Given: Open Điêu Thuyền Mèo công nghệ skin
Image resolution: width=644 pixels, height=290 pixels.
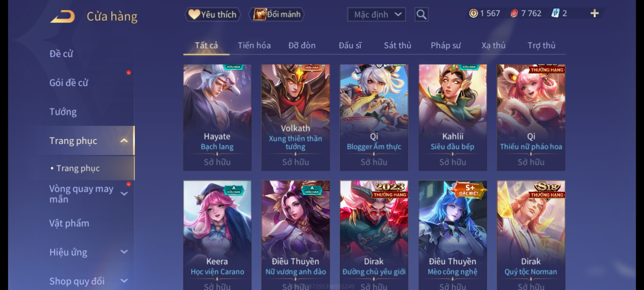Looking at the screenshot, I should [453, 235].
